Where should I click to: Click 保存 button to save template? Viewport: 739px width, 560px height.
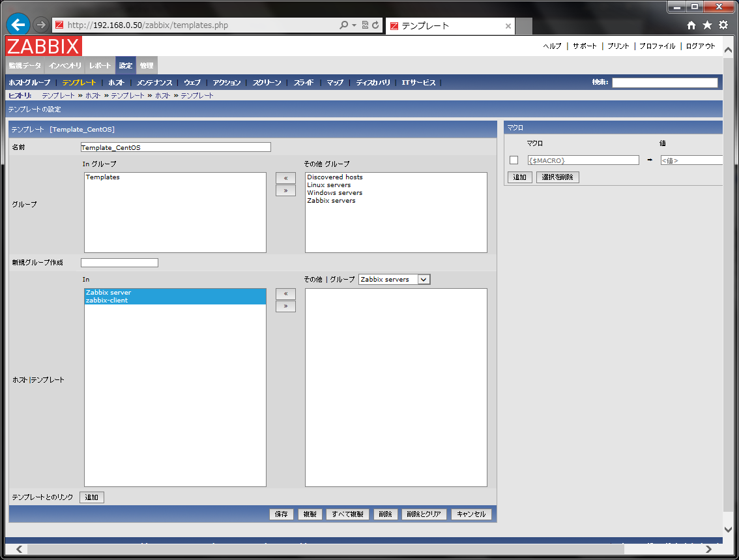[x=282, y=514]
